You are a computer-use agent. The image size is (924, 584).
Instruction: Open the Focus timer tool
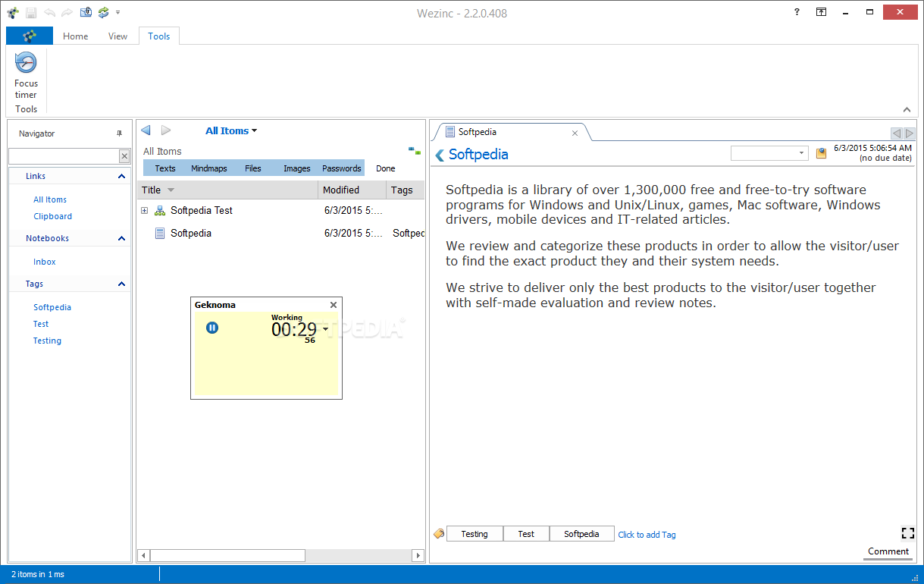click(26, 76)
